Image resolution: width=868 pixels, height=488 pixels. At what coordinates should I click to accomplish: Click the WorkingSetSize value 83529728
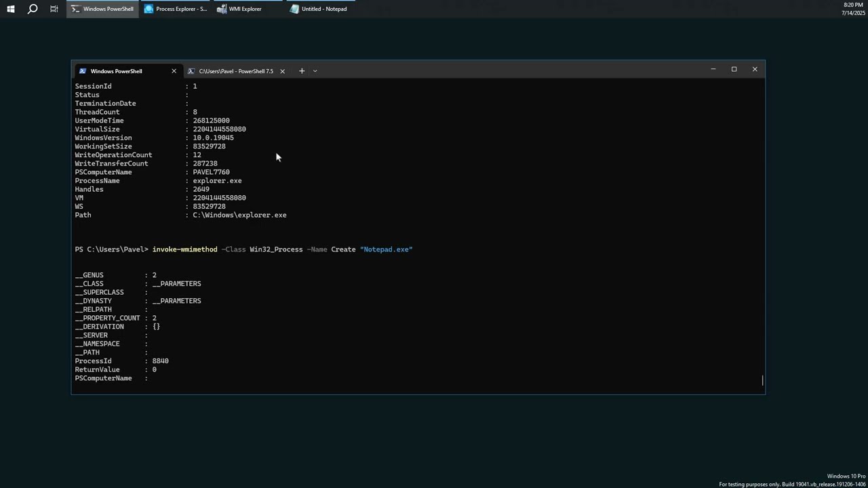pyautogui.click(x=209, y=146)
